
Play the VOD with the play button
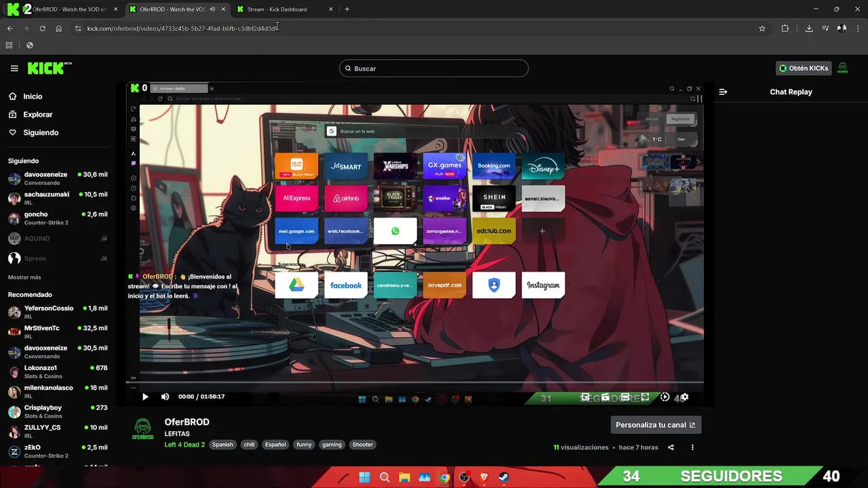[144, 397]
